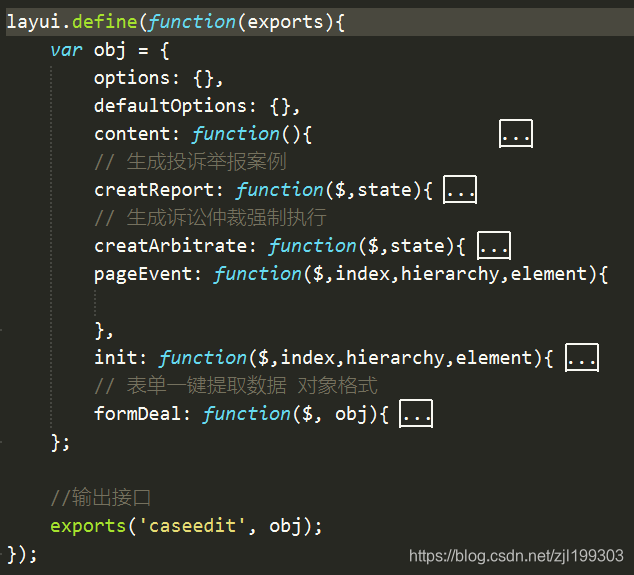Click the comment '生成投诉举报案例'
The image size is (634, 575).
coord(206,162)
